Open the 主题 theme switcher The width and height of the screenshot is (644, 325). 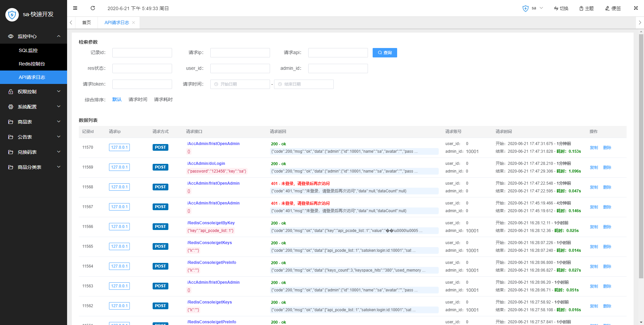(586, 8)
